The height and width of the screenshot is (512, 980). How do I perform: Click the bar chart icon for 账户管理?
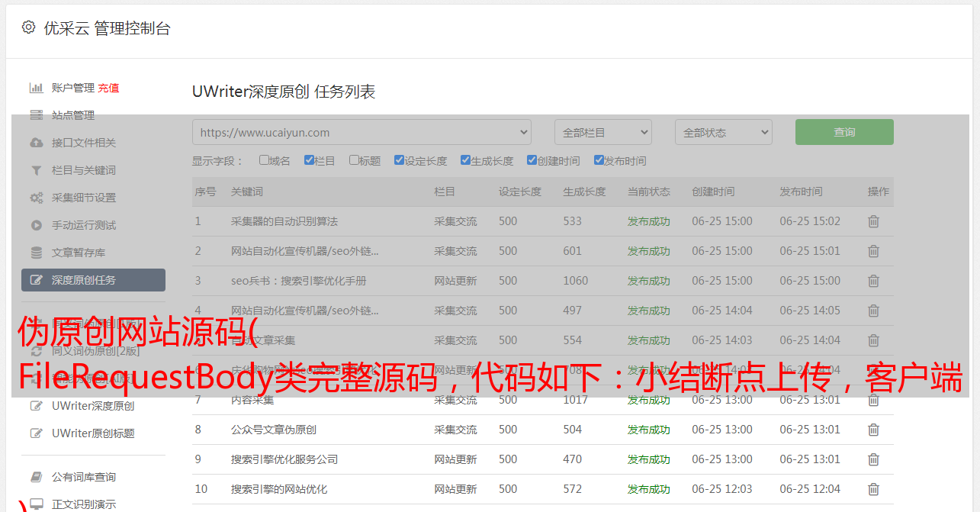pos(36,88)
